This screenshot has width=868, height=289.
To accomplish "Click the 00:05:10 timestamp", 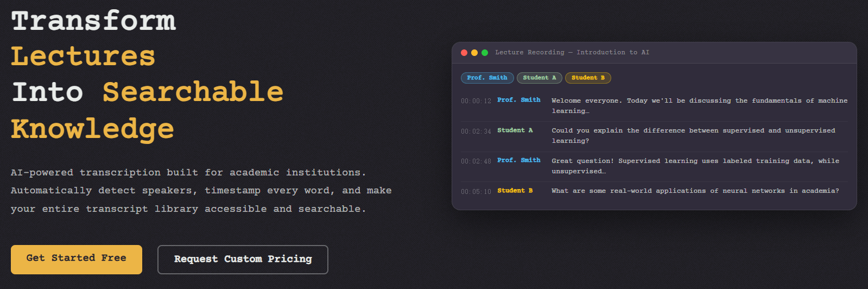I will tap(476, 192).
